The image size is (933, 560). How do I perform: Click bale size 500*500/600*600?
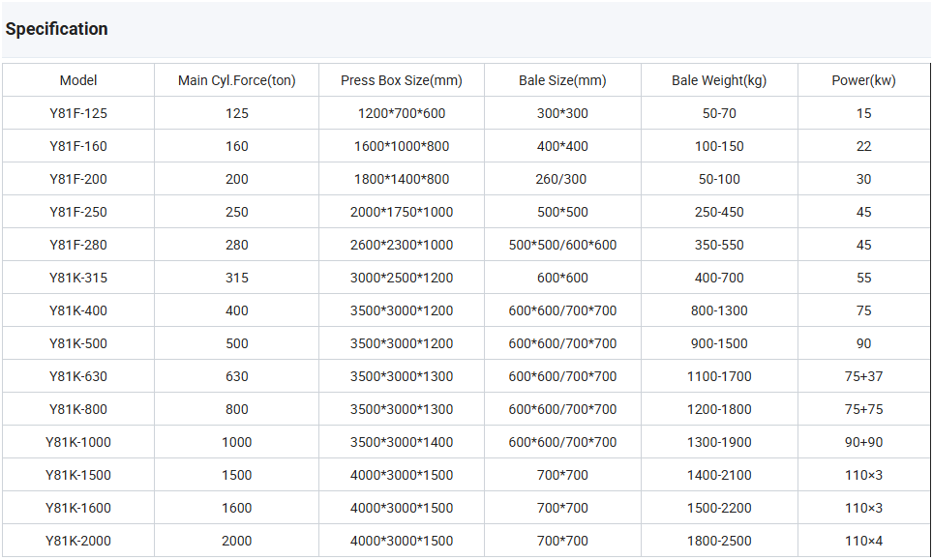[x=562, y=245]
